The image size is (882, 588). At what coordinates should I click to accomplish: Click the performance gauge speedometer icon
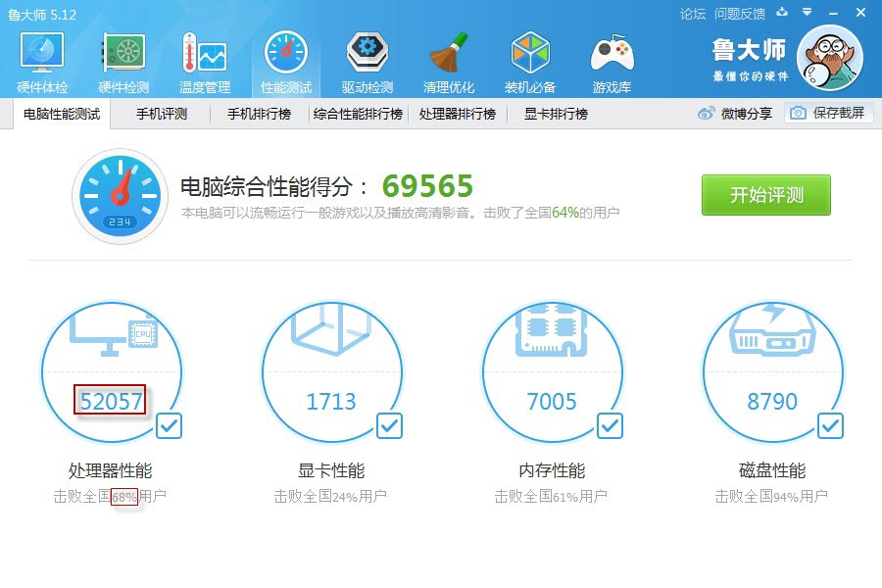[121, 196]
